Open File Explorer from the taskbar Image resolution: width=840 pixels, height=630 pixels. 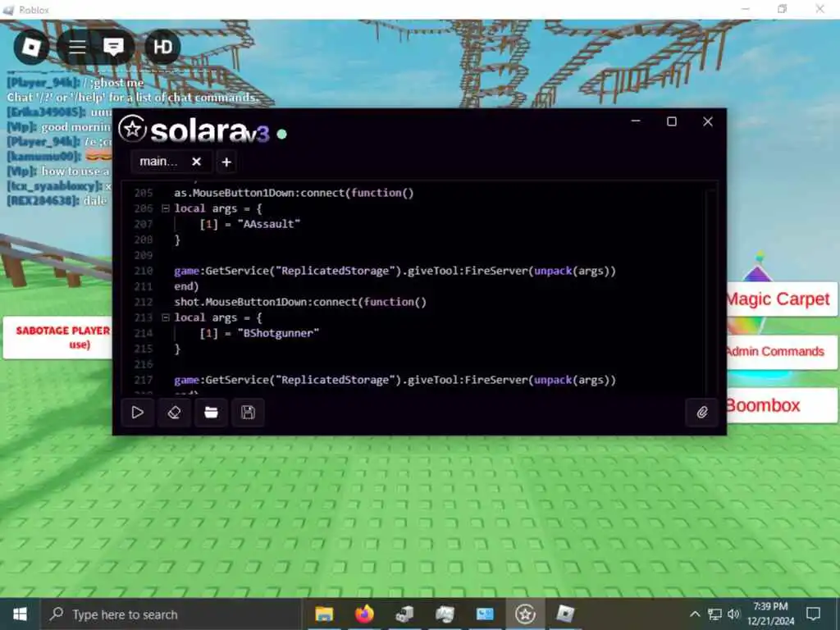[324, 614]
